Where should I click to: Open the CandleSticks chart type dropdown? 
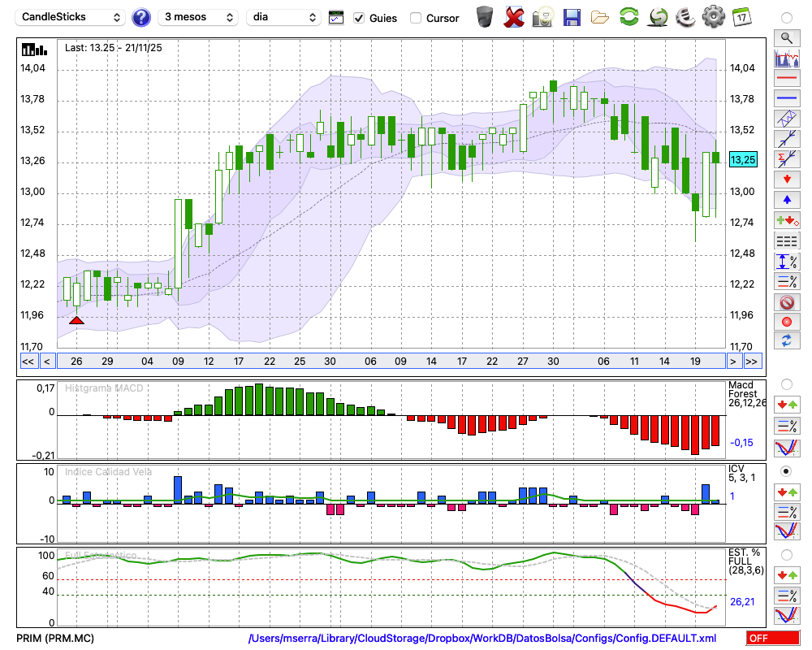click(x=70, y=17)
